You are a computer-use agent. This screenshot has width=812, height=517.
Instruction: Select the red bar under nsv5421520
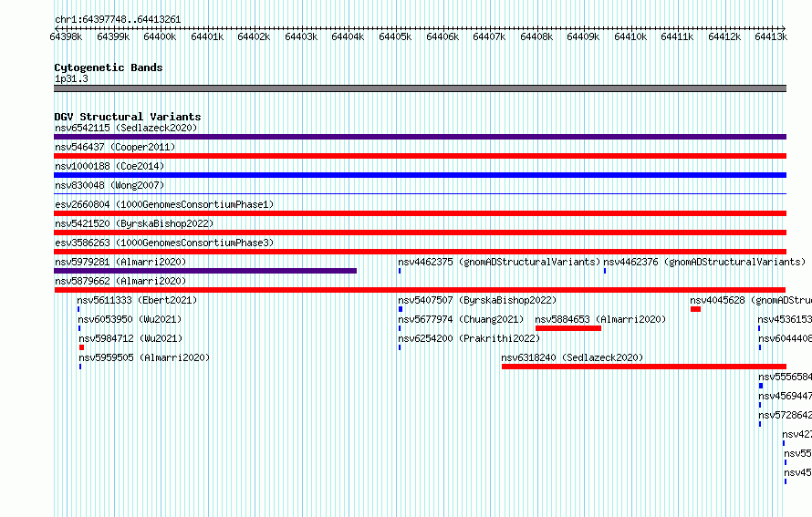tap(420, 233)
